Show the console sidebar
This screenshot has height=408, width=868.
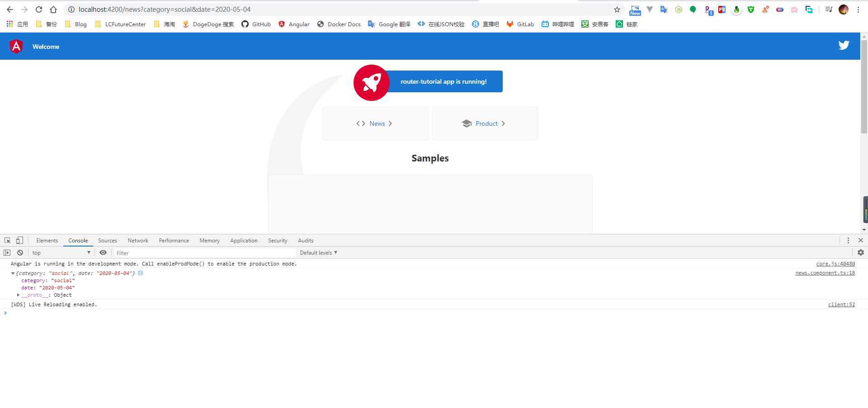(7, 252)
